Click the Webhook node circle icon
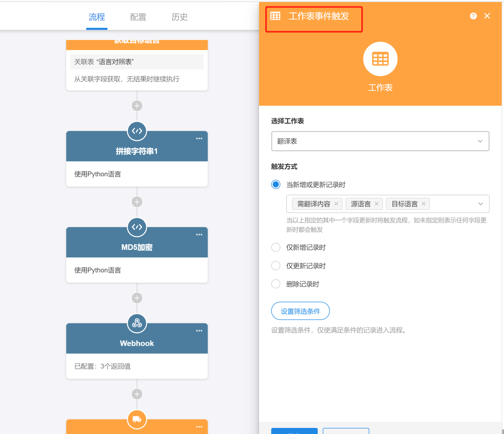The image size is (504, 434). [x=137, y=323]
